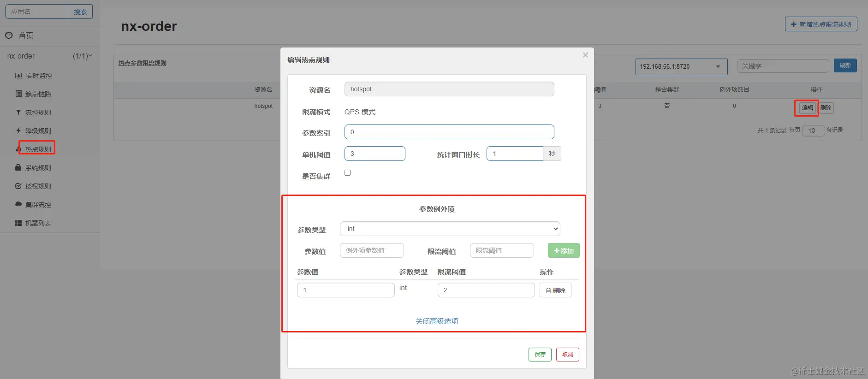Click the 参数例外项 heading
The height and width of the screenshot is (379, 868).
click(437, 209)
